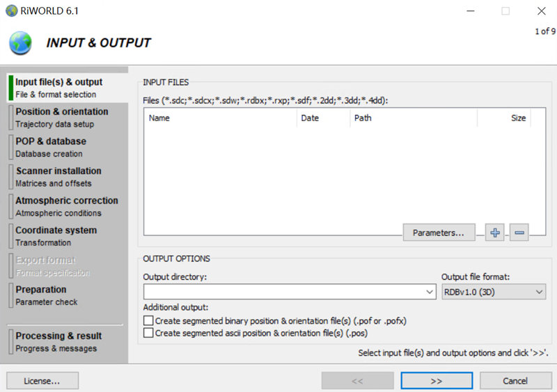Image resolution: width=557 pixels, height=392 pixels.
Task: Click the plus icon to add input files
Action: [x=494, y=233]
